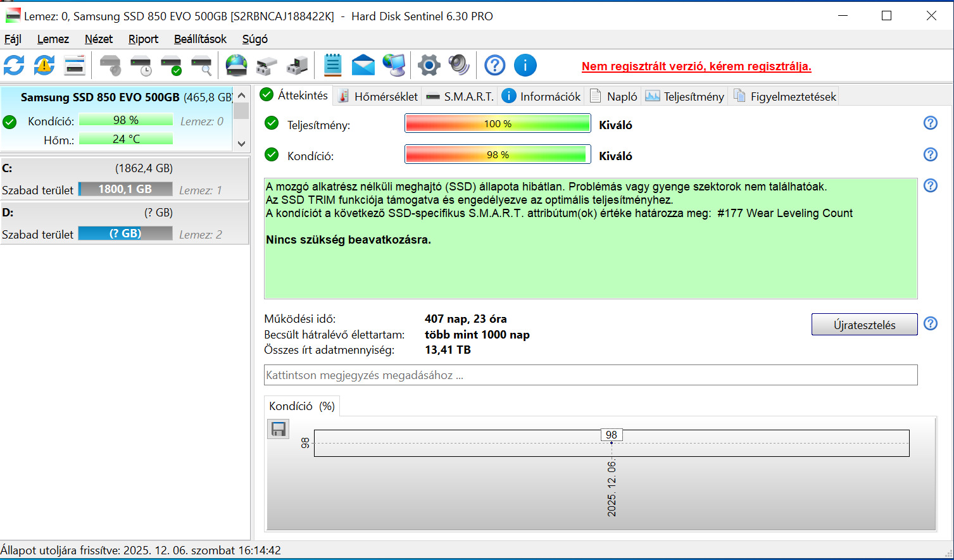The width and height of the screenshot is (954, 560).
Task: Switch to the Figyelmeztetések tab
Action: [x=785, y=96]
